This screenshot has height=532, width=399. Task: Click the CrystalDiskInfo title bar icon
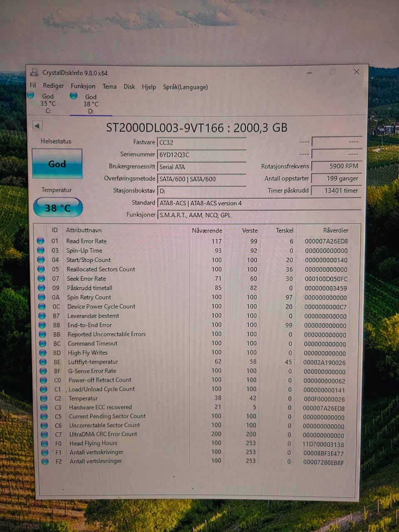(x=34, y=72)
